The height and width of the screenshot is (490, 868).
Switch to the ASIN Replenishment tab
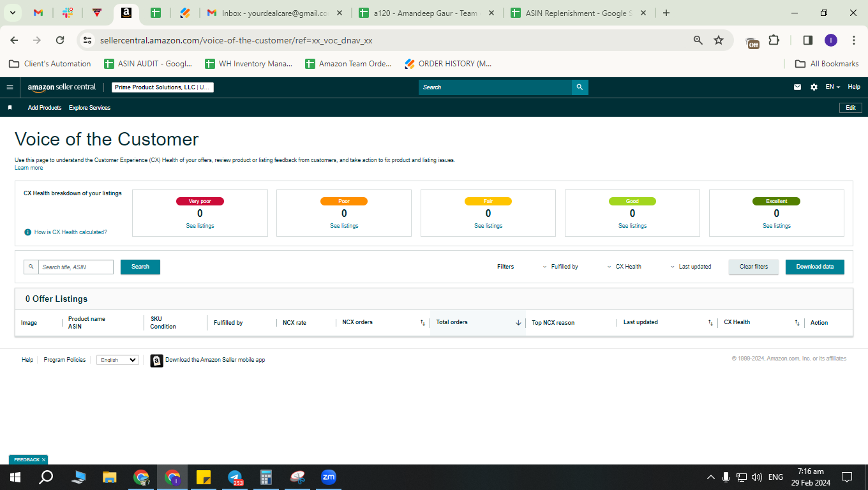[578, 13]
